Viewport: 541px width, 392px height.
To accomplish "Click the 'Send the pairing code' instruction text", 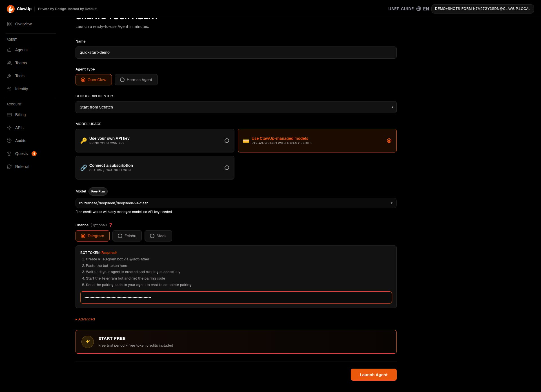I will pos(139,285).
